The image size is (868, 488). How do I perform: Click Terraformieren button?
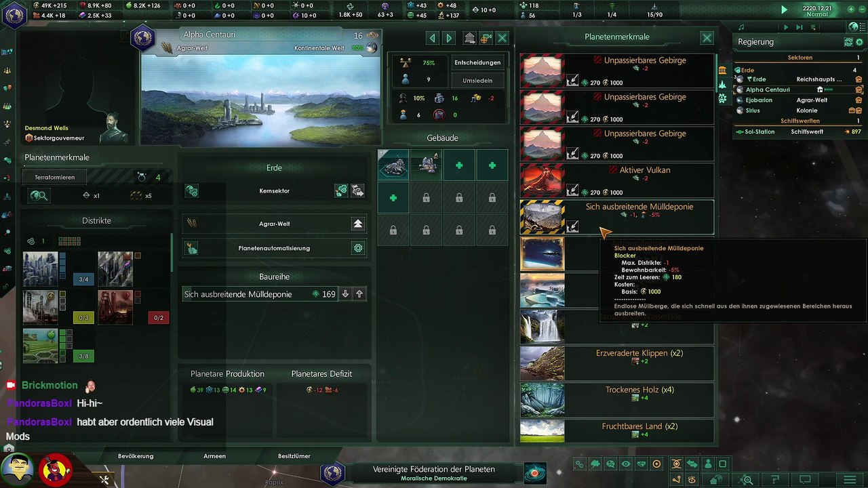55,177
